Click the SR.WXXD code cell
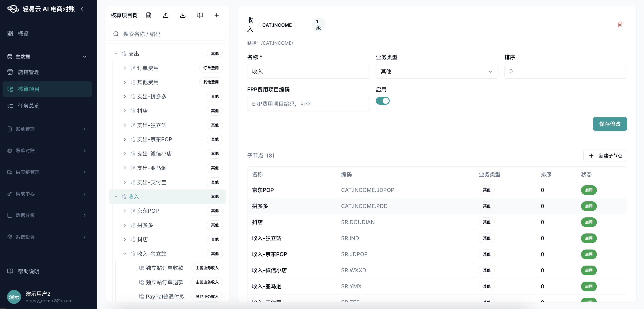The image size is (644, 309). pyautogui.click(x=353, y=270)
